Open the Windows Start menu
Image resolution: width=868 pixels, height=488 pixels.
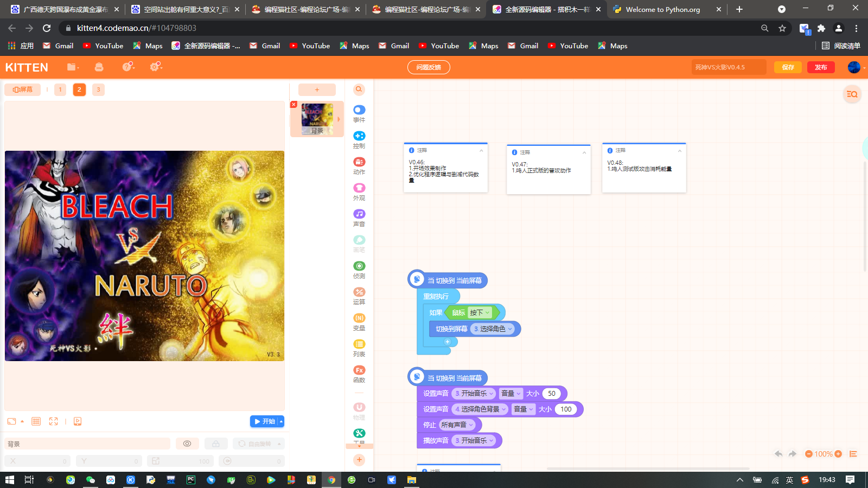tap(9, 480)
